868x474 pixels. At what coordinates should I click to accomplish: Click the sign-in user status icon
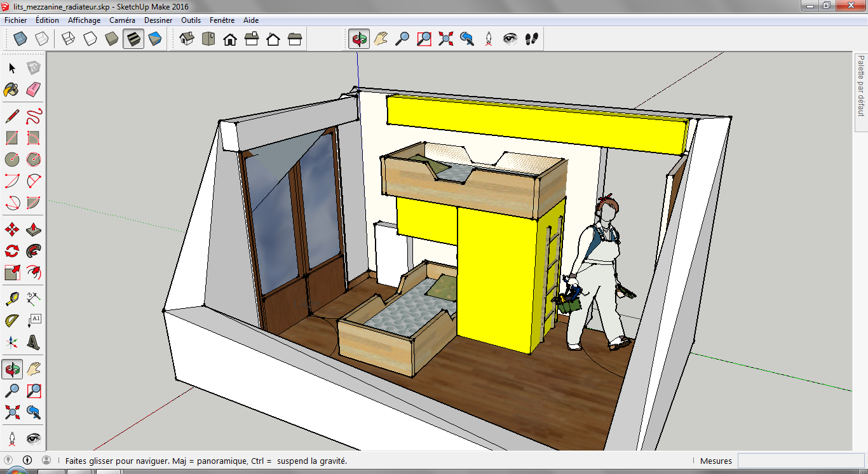coord(46,460)
